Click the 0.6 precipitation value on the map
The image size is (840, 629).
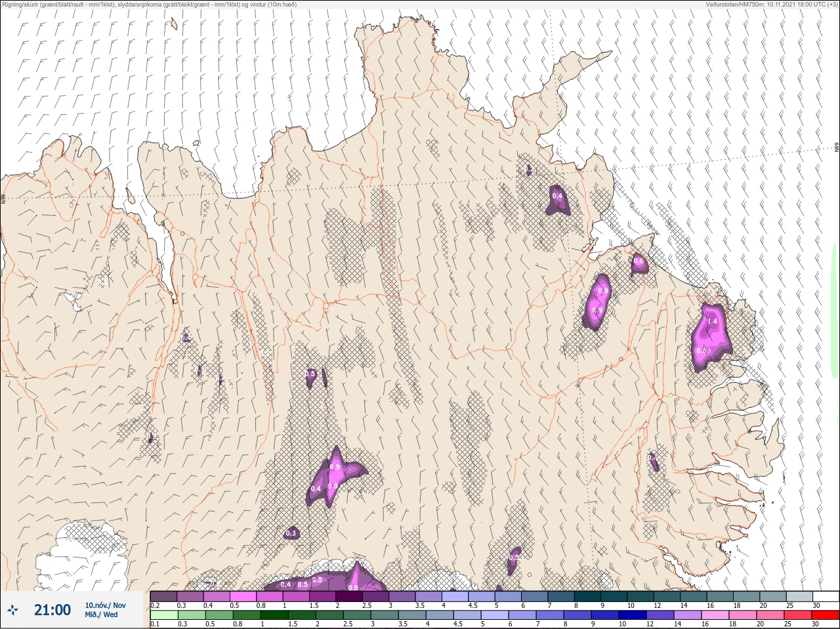pyautogui.click(x=639, y=261)
